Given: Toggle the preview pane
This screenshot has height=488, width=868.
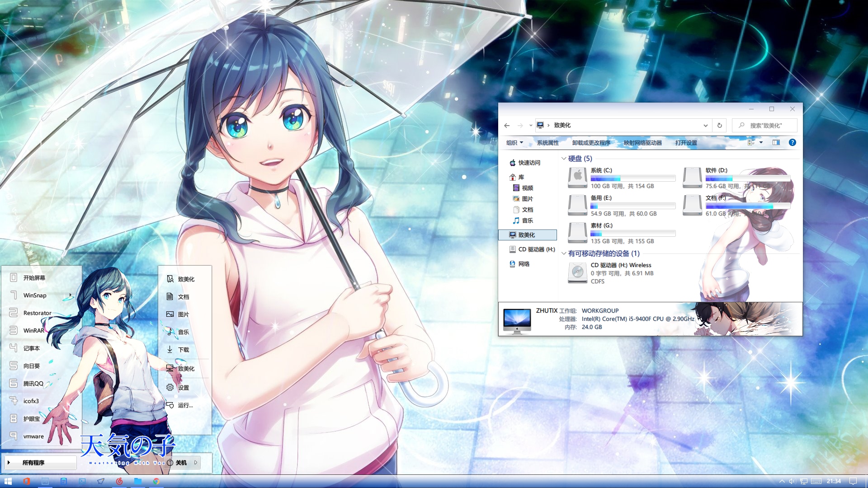Looking at the screenshot, I should tap(776, 142).
